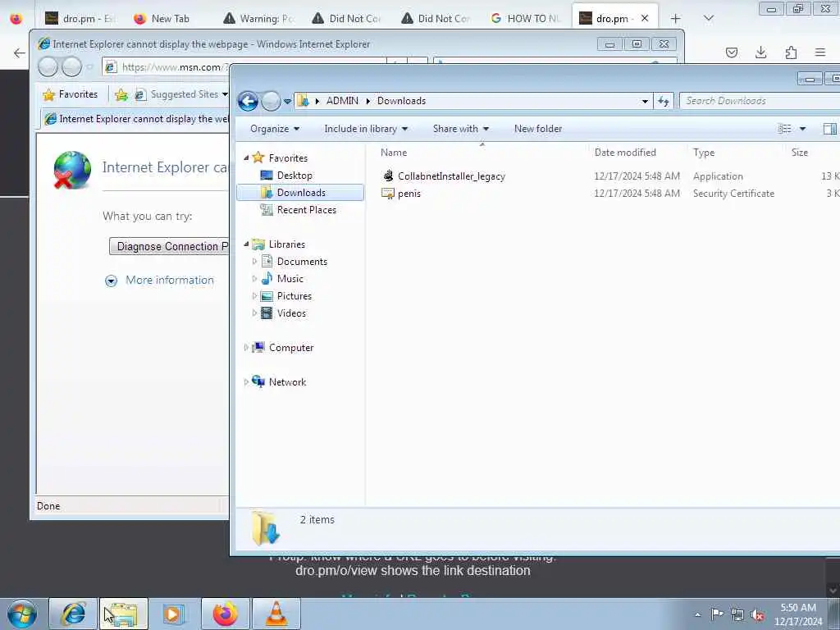Select the CollabnetInstaller_legacy application file

pyautogui.click(x=451, y=176)
